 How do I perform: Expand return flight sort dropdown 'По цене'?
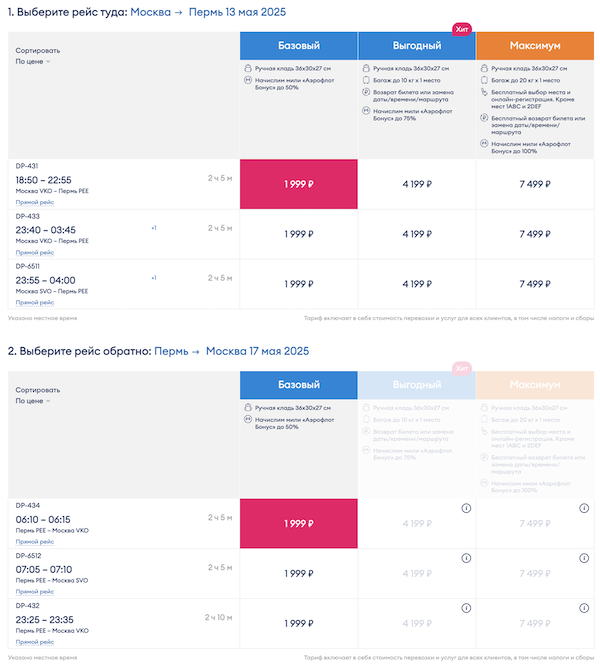pyautogui.click(x=33, y=401)
